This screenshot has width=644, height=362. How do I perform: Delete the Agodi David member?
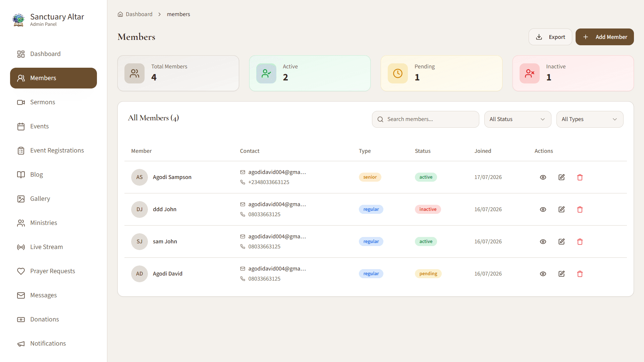point(580,274)
